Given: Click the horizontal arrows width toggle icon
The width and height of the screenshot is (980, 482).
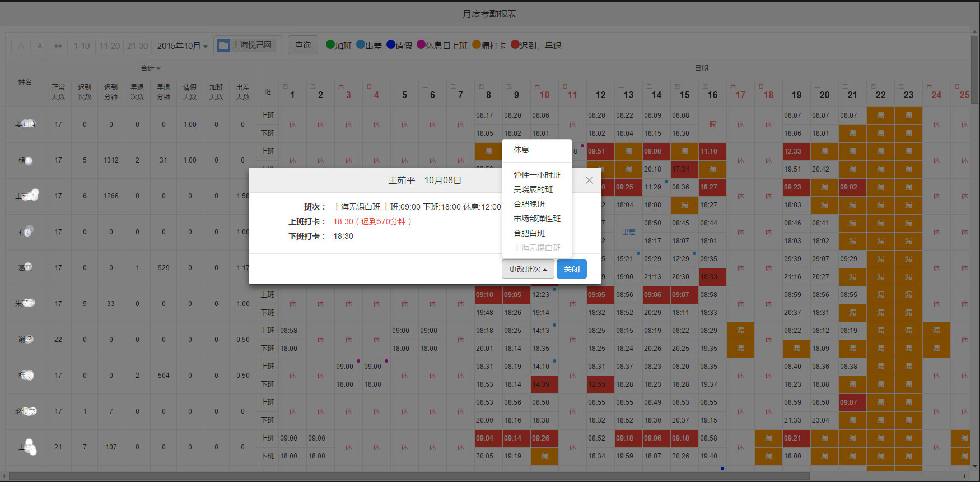Looking at the screenshot, I should point(58,46).
